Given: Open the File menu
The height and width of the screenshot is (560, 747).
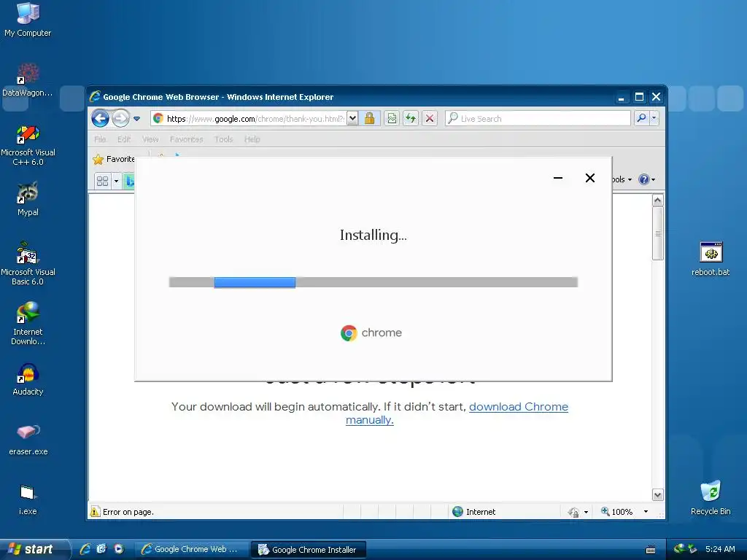Looking at the screenshot, I should pos(100,139).
